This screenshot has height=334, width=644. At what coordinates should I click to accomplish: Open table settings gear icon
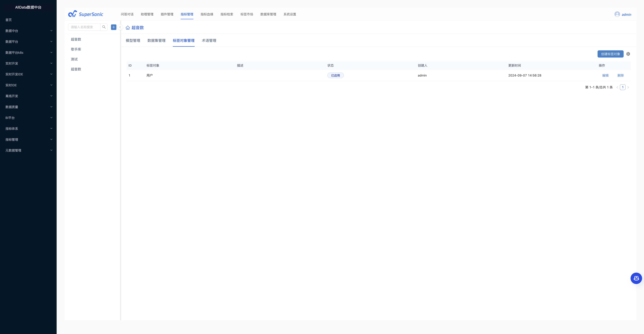click(x=628, y=54)
